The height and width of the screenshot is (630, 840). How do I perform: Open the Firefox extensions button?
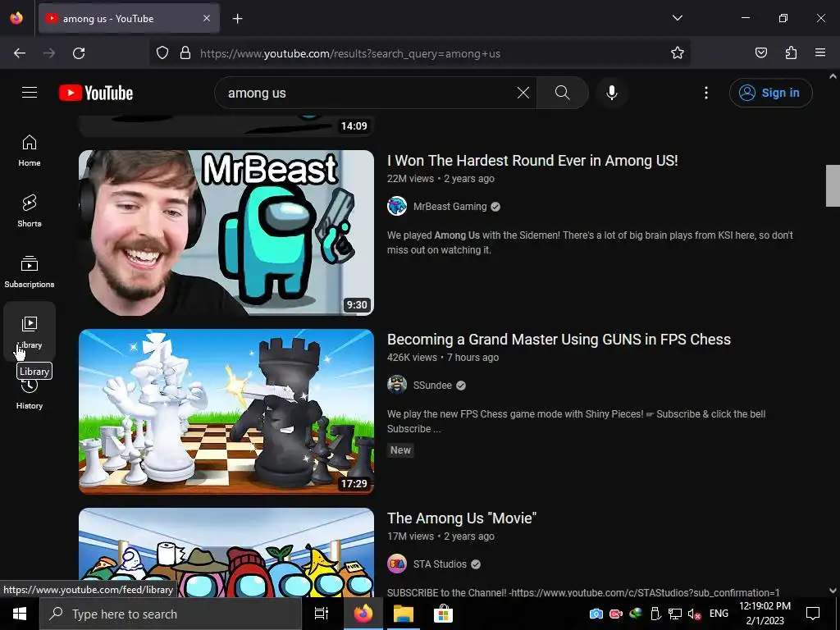click(791, 53)
